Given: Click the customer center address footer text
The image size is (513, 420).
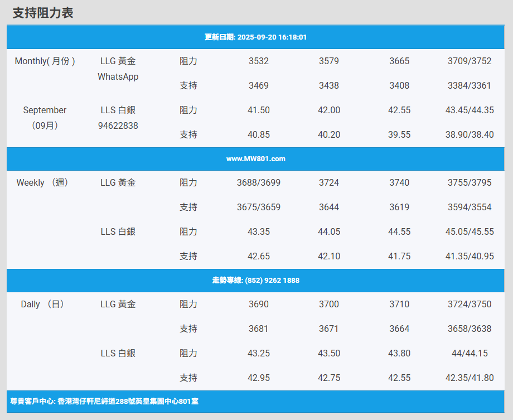Looking at the screenshot, I should (104, 401).
